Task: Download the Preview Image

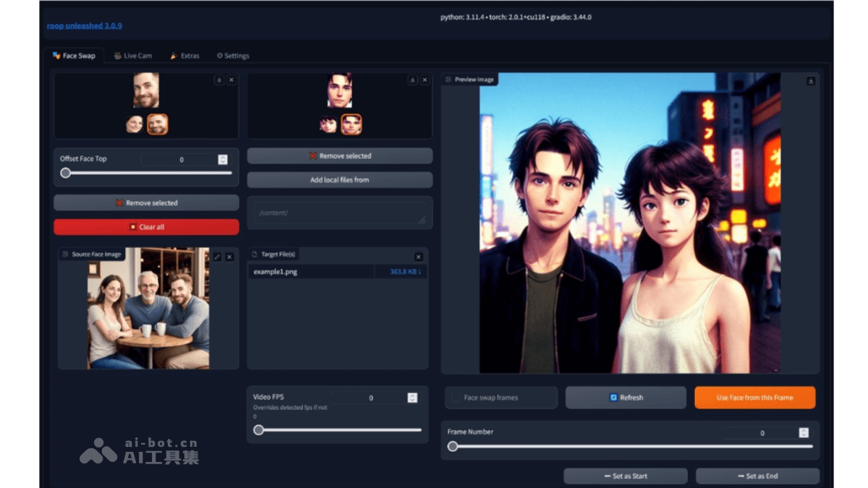Action: pyautogui.click(x=811, y=81)
